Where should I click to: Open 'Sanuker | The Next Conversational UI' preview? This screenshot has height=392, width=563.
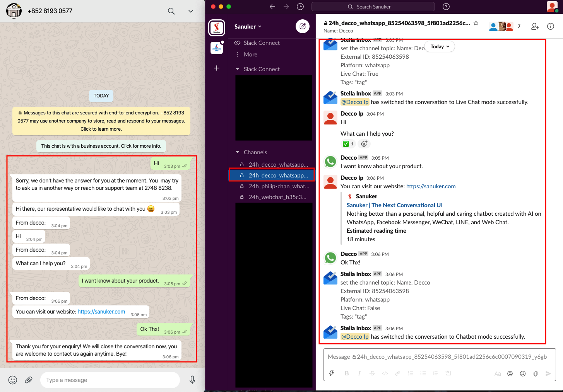[395, 205]
